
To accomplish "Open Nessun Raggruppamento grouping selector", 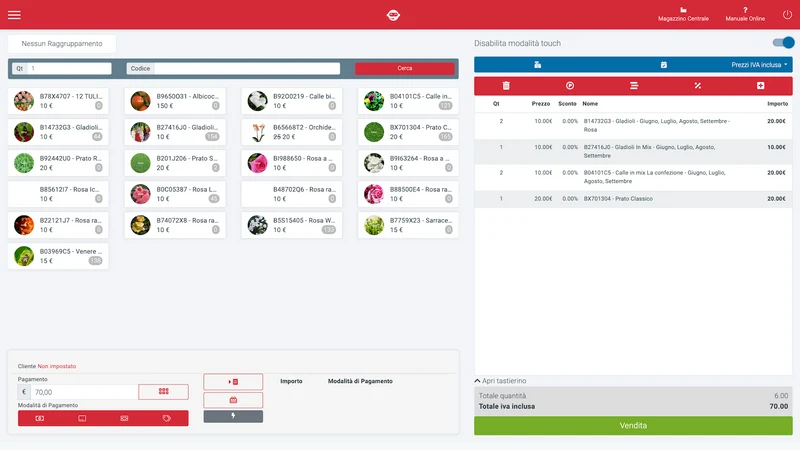I will 62,44.
